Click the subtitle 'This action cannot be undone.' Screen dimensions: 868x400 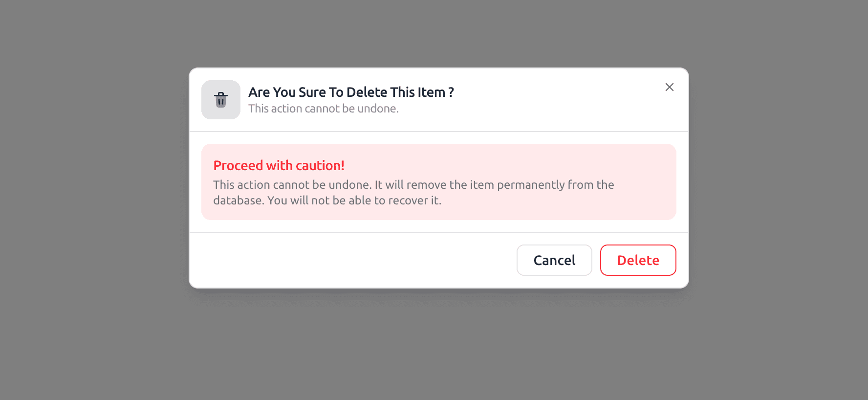[323, 109]
